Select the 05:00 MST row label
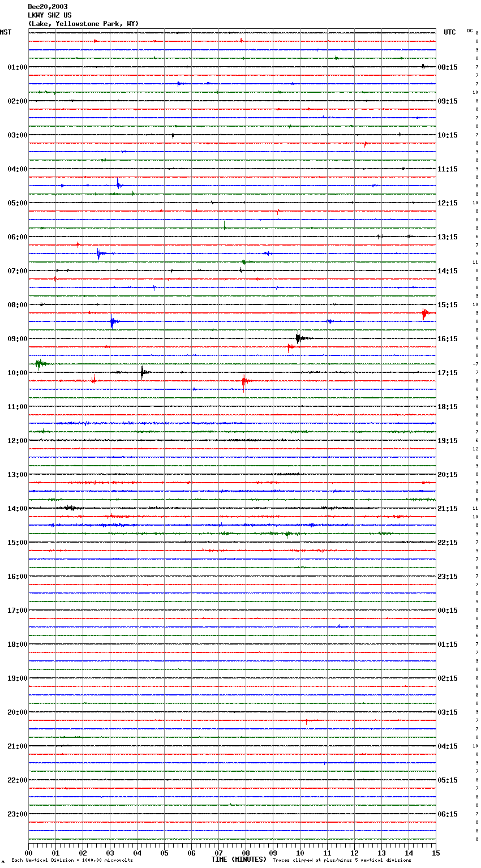The image size is (481, 868). pyautogui.click(x=18, y=203)
